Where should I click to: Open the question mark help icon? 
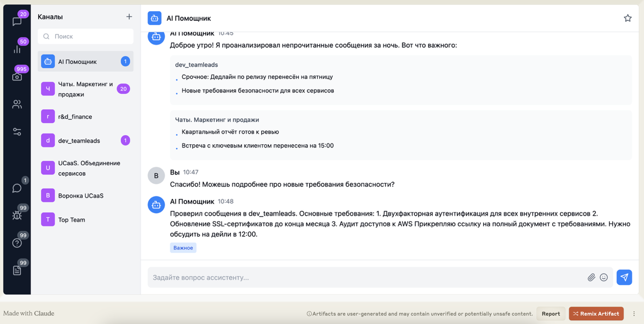(x=17, y=243)
